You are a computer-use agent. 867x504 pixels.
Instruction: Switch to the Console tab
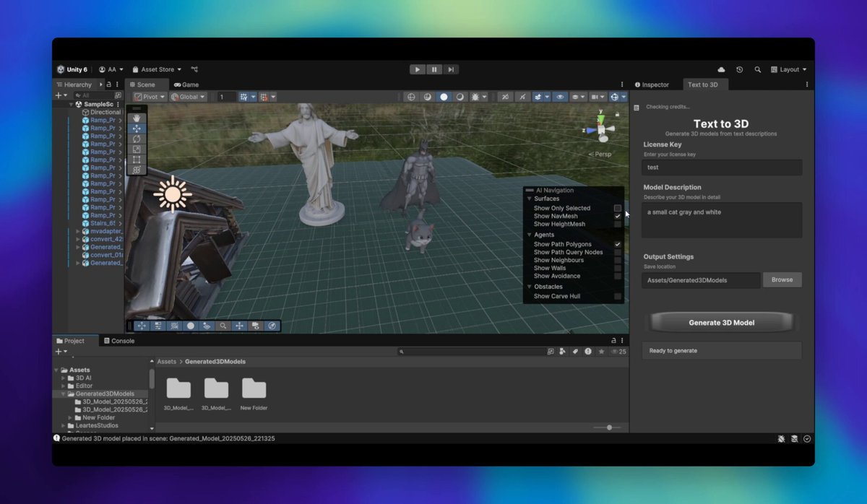119,341
